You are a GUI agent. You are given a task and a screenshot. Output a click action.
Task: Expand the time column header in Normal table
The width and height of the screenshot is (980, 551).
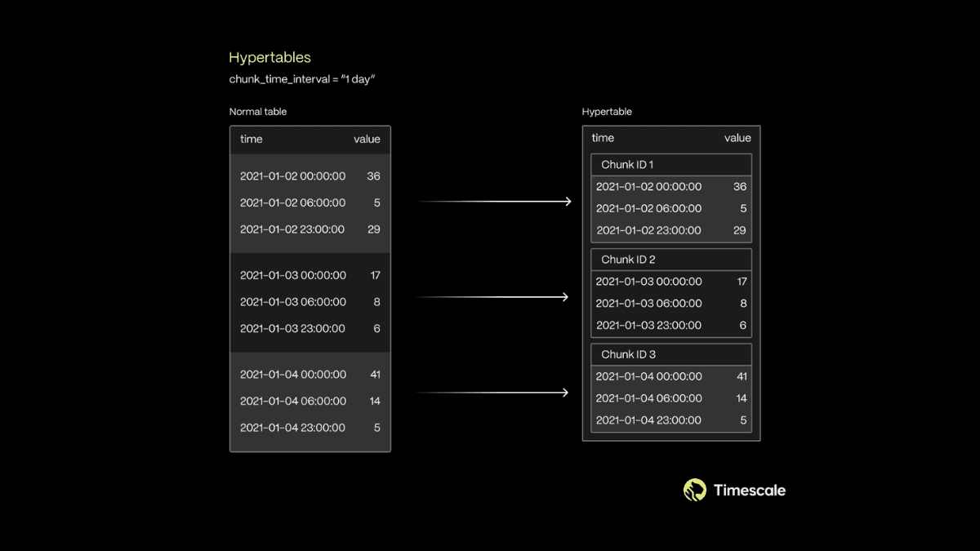(250, 139)
